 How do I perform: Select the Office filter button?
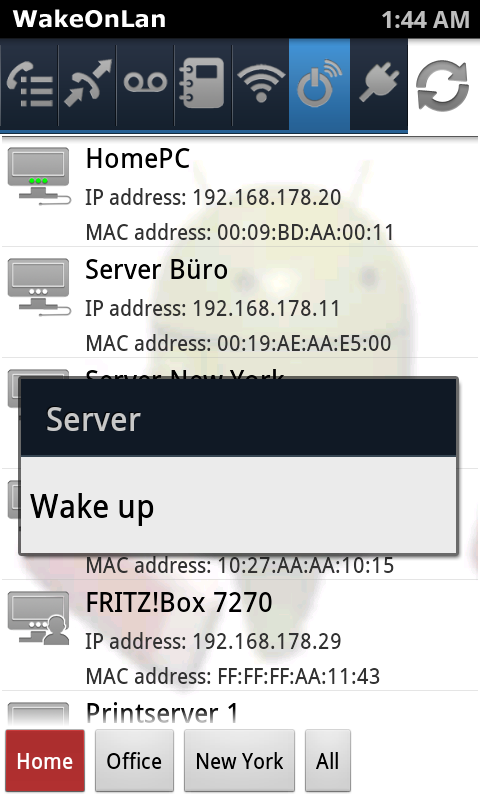[134, 760]
